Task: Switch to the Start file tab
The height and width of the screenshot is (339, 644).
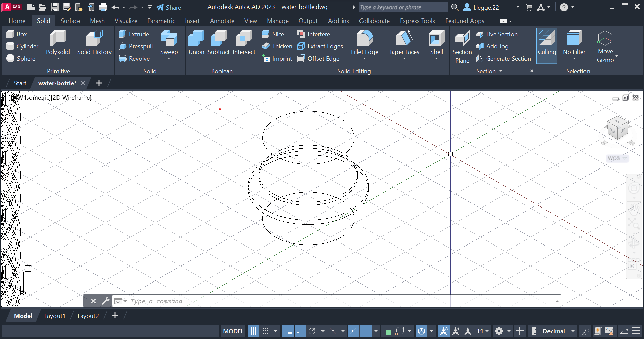Action: pyautogui.click(x=20, y=83)
